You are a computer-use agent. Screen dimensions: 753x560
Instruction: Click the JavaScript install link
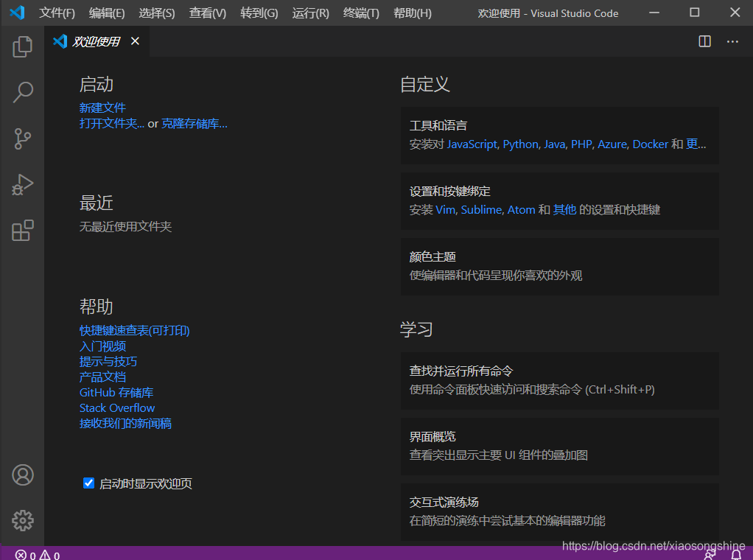pos(472,144)
